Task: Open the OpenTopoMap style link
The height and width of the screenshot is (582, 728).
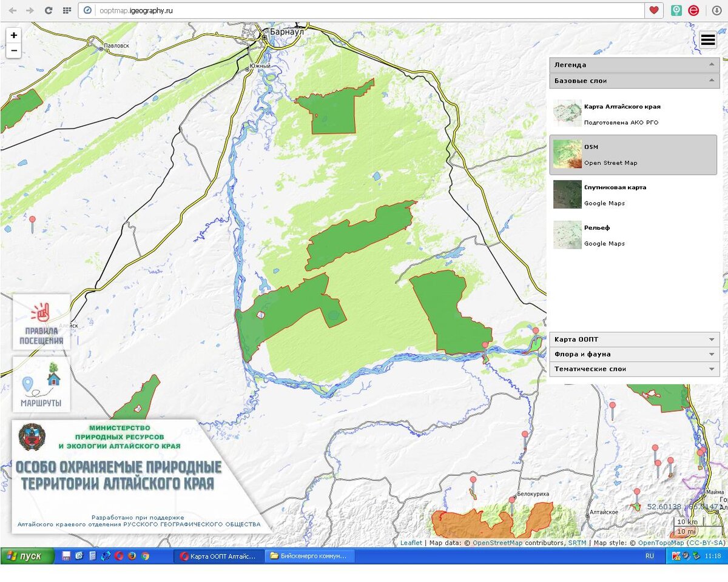Action: click(661, 543)
